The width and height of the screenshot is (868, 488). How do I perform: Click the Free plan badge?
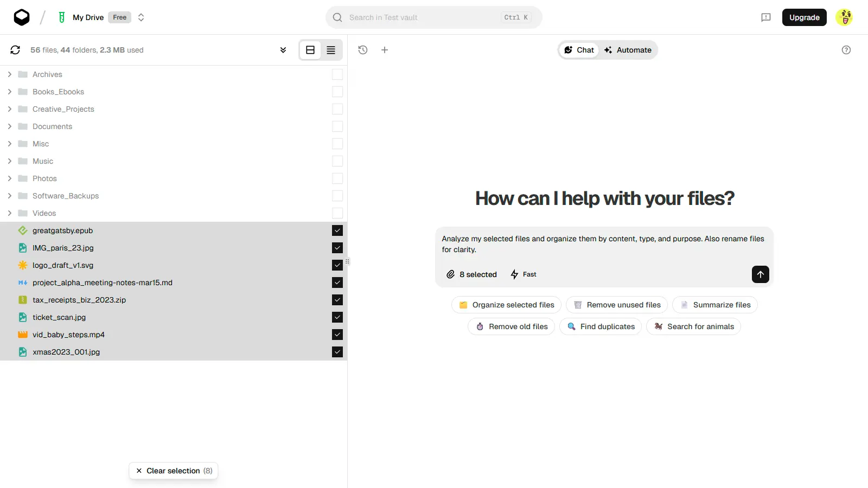click(x=120, y=17)
